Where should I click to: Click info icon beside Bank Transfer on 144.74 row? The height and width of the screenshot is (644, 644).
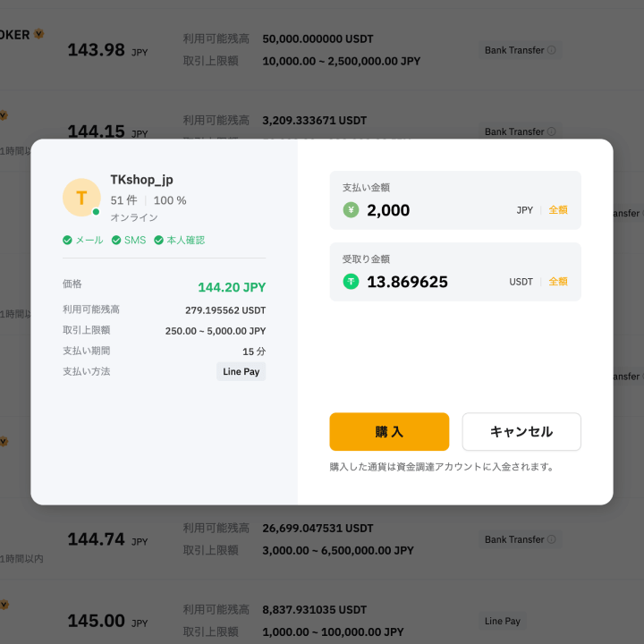coord(551,539)
